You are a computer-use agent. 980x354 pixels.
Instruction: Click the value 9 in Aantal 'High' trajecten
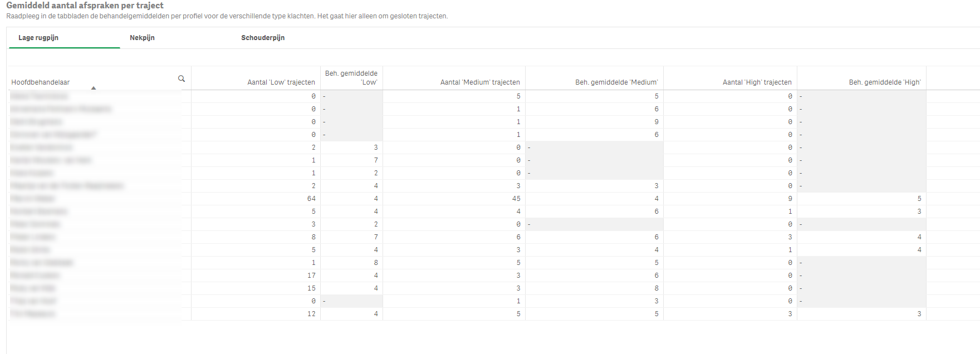[790, 199]
